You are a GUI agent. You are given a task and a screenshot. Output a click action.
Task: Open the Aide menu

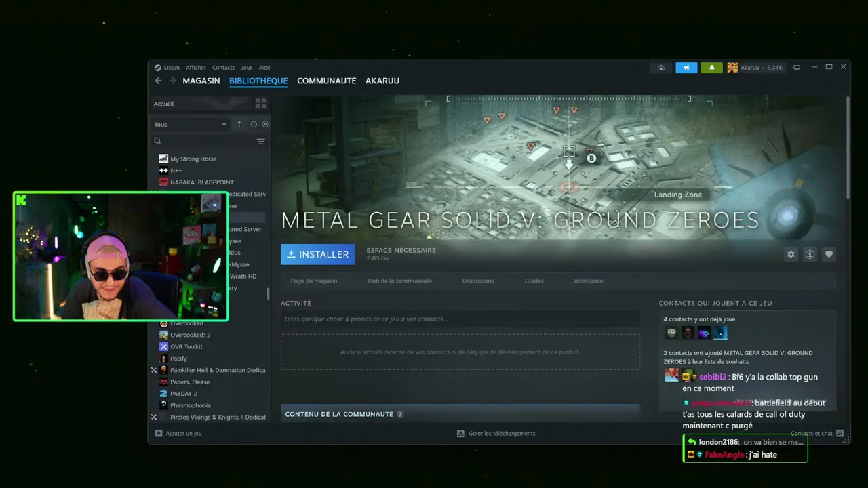[264, 68]
